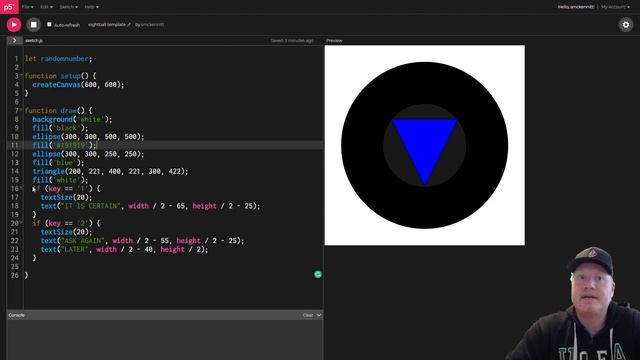The height and width of the screenshot is (360, 640).
Task: Click the "LATER" text line
Action: (124, 249)
